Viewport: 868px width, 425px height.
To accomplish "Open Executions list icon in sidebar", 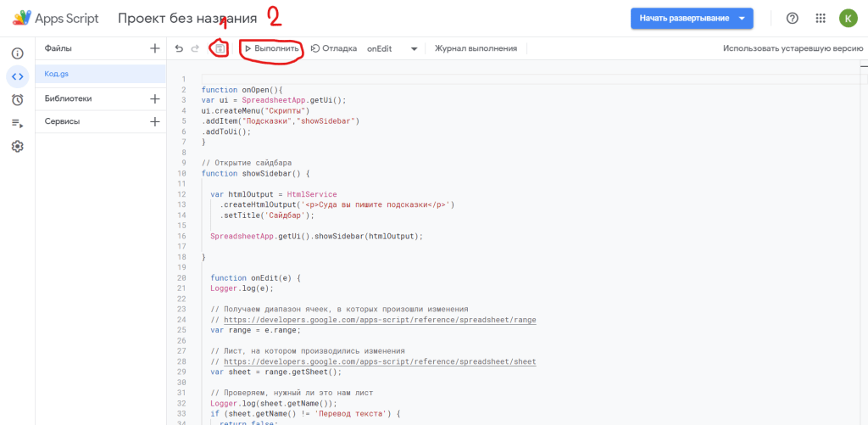I will coord(17,123).
